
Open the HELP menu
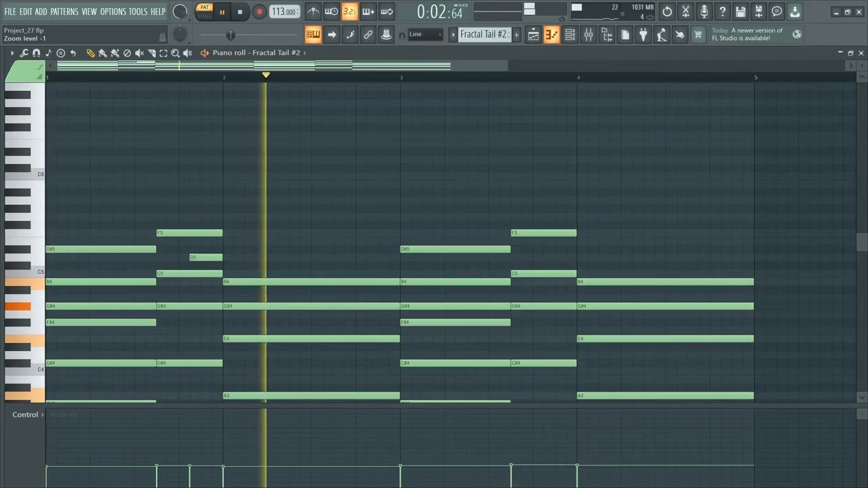158,12
